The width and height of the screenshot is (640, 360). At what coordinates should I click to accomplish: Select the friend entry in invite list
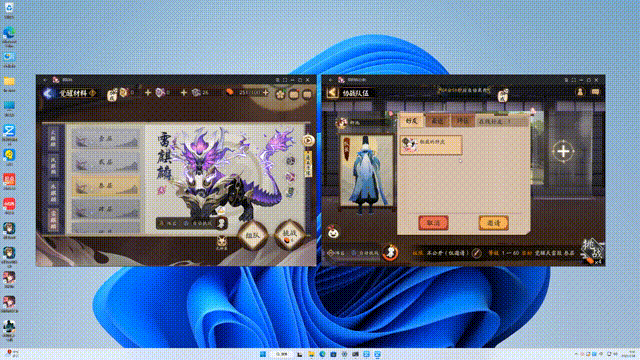point(431,145)
